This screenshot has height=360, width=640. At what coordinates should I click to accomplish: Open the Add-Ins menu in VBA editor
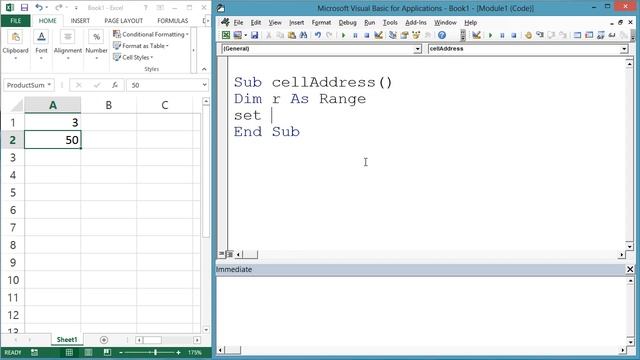(x=416, y=23)
